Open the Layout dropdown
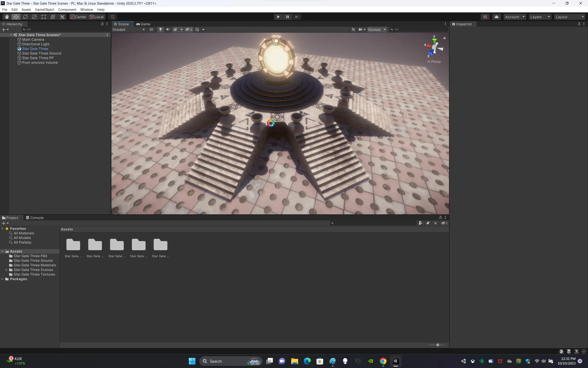This screenshot has width=588, height=368. point(570,17)
